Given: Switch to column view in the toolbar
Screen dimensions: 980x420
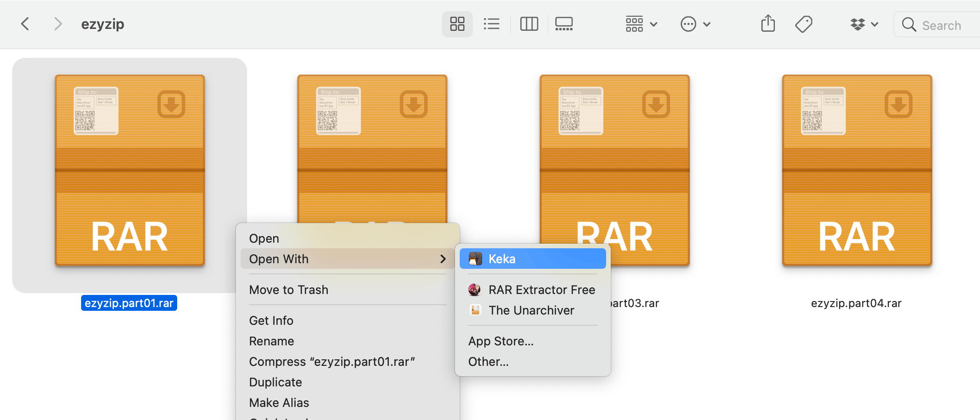Looking at the screenshot, I should (529, 24).
